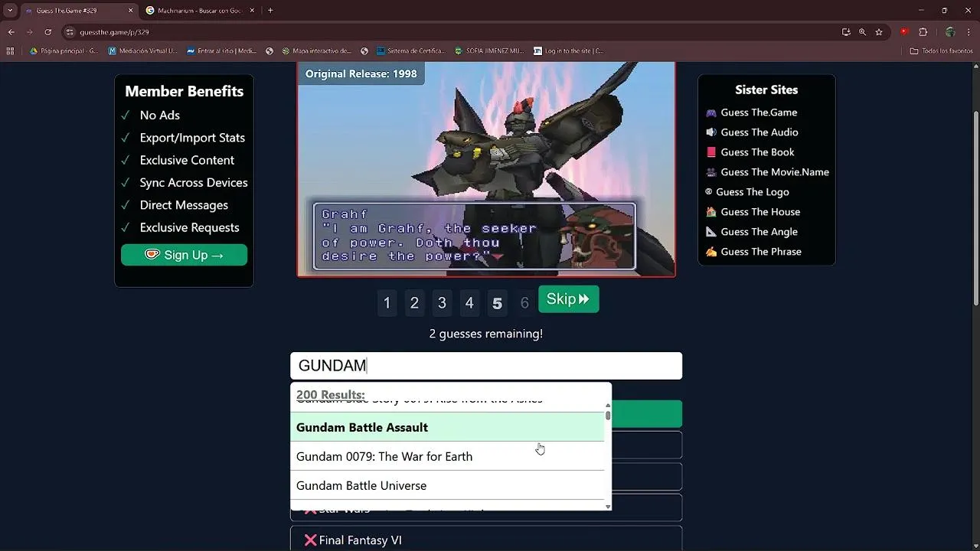Bookmark this page with the star icon
Viewport: 980px width, 551px height.
tap(879, 32)
